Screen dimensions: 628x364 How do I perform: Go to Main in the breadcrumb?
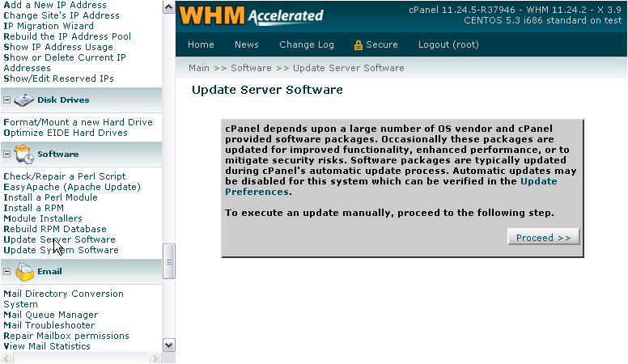(198, 68)
